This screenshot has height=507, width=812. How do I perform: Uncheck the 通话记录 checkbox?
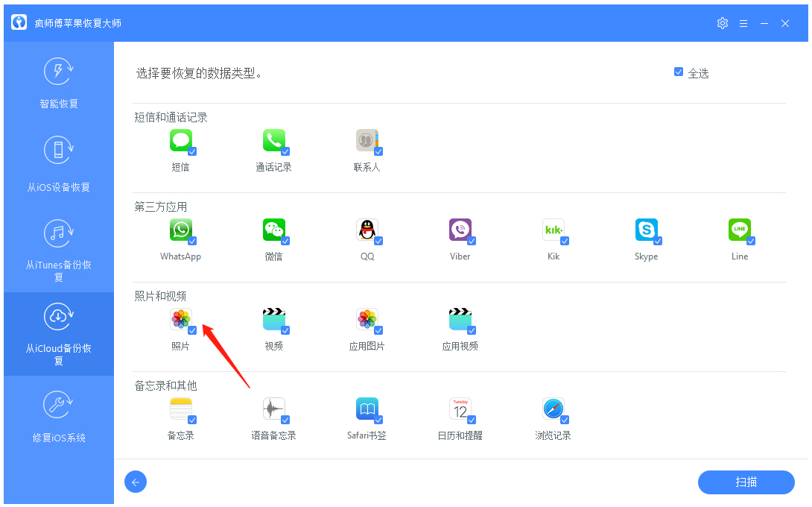[285, 151]
